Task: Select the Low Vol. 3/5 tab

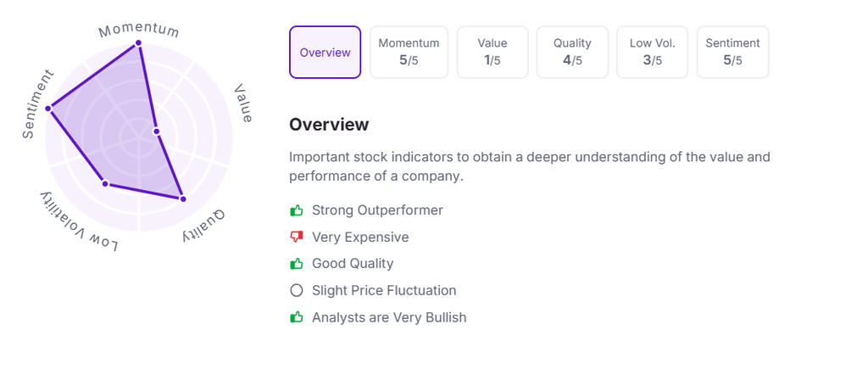Action: (x=652, y=52)
